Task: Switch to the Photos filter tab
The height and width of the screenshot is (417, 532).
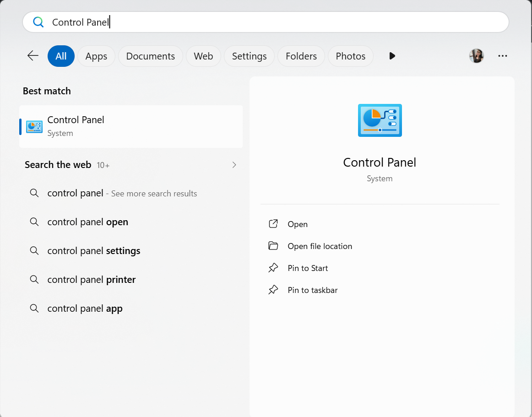Action: click(351, 56)
